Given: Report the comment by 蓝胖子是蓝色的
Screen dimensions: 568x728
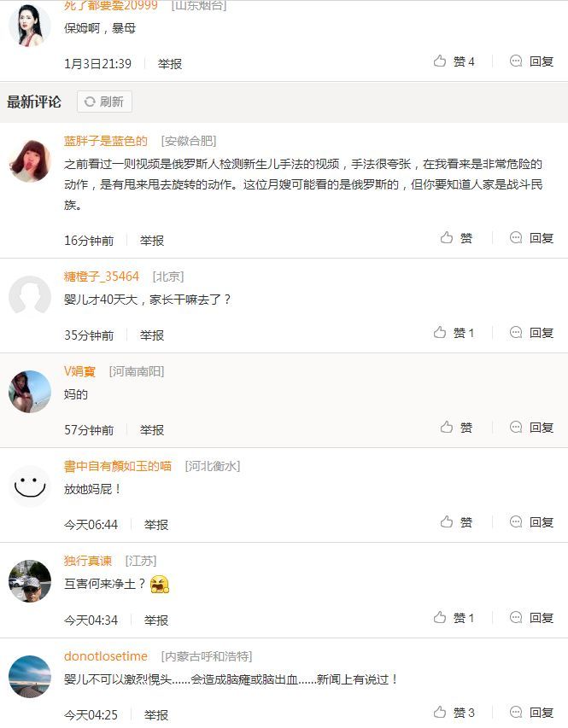Looking at the screenshot, I should (x=152, y=241).
